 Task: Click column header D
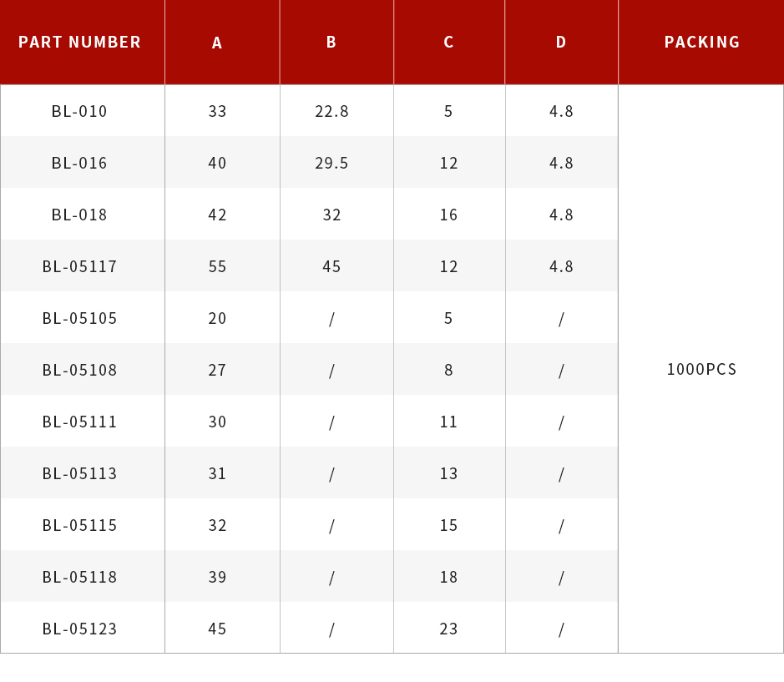click(x=561, y=42)
